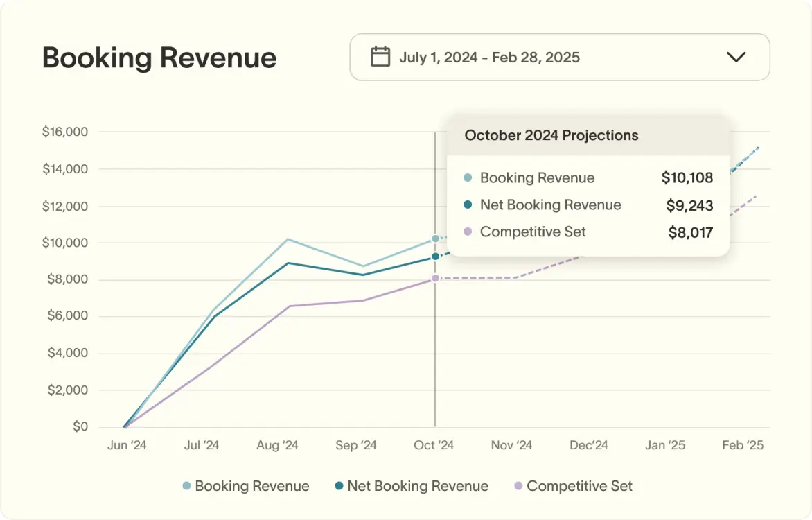Screen dimensions: 812x520
Task: Click Net Booking Revenue marker at Oct '24
Action: click(435, 257)
